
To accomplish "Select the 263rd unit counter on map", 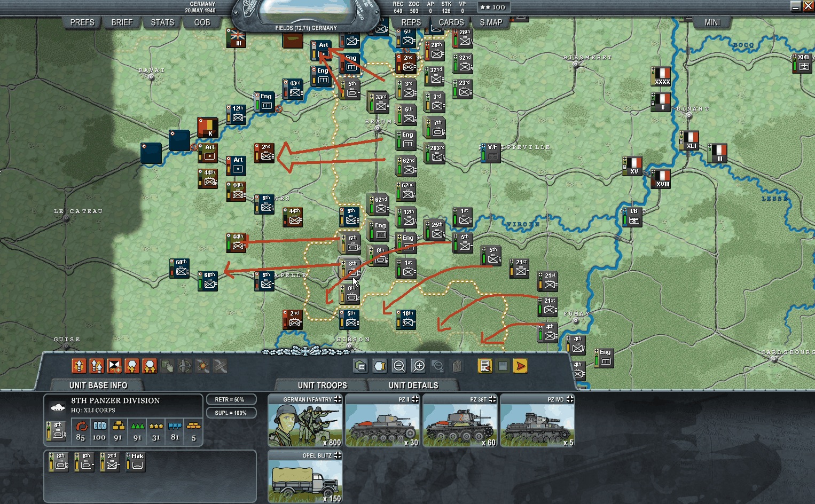I will click(x=435, y=153).
